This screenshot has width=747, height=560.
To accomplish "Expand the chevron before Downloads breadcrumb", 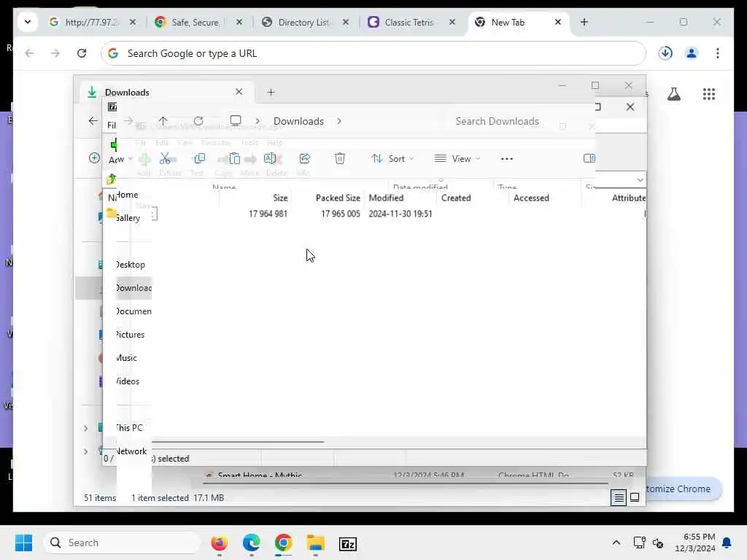I will pos(258,121).
